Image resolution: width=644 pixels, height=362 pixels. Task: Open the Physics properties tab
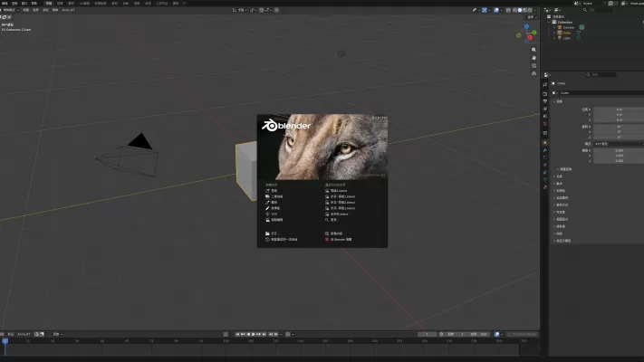(x=545, y=165)
